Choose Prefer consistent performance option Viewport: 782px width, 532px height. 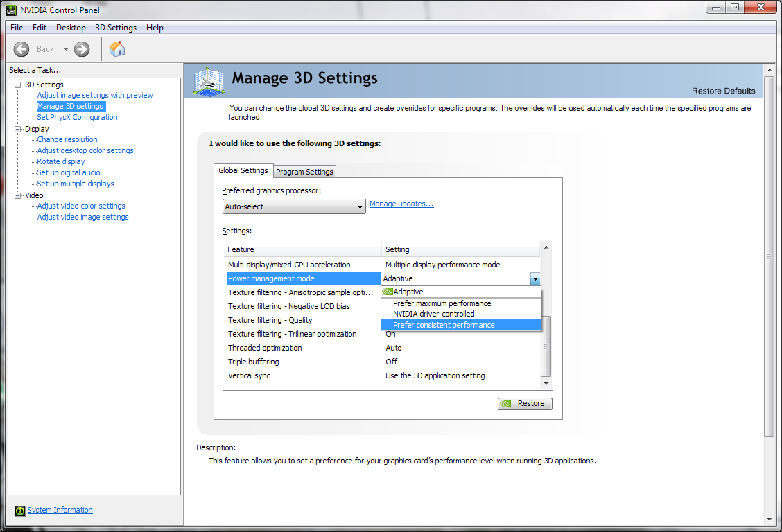click(461, 325)
